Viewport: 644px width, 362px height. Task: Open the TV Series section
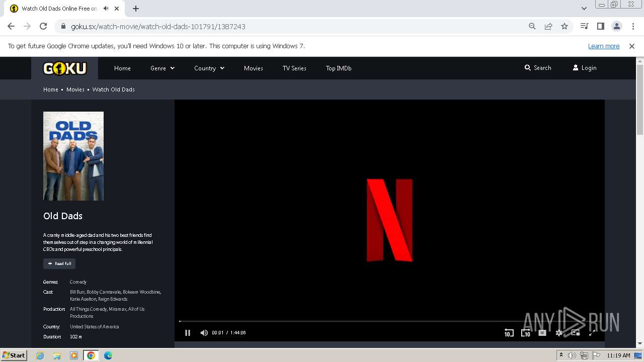[294, 68]
